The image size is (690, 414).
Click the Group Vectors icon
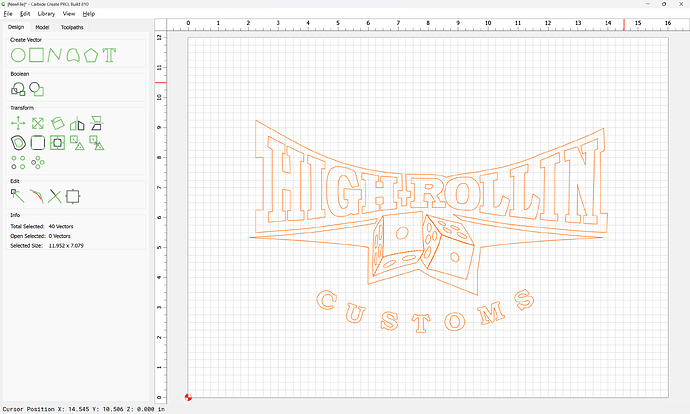click(77, 143)
